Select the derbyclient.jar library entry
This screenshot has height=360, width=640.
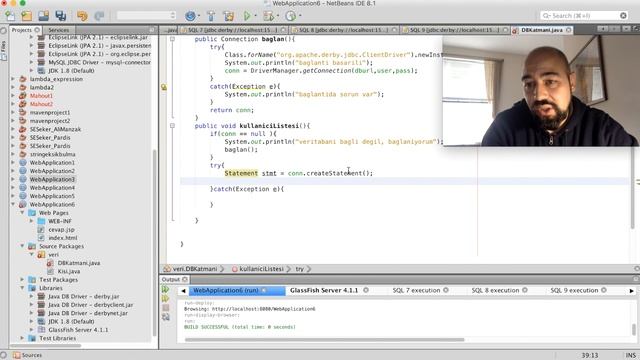point(91,304)
